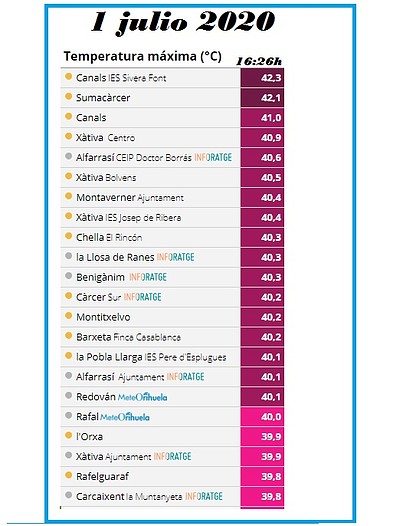The image size is (403, 526).
Task: Open Barxeta Finca Casablanca station
Action: (150, 337)
